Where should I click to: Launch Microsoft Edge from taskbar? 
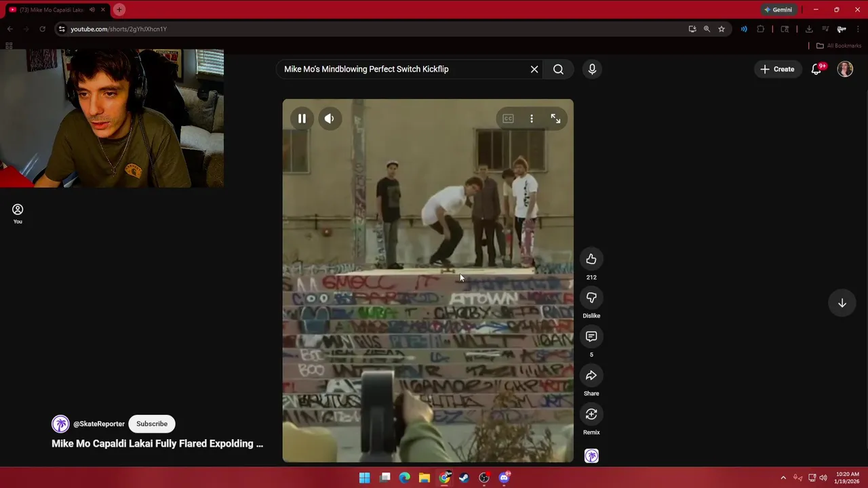[x=405, y=478]
